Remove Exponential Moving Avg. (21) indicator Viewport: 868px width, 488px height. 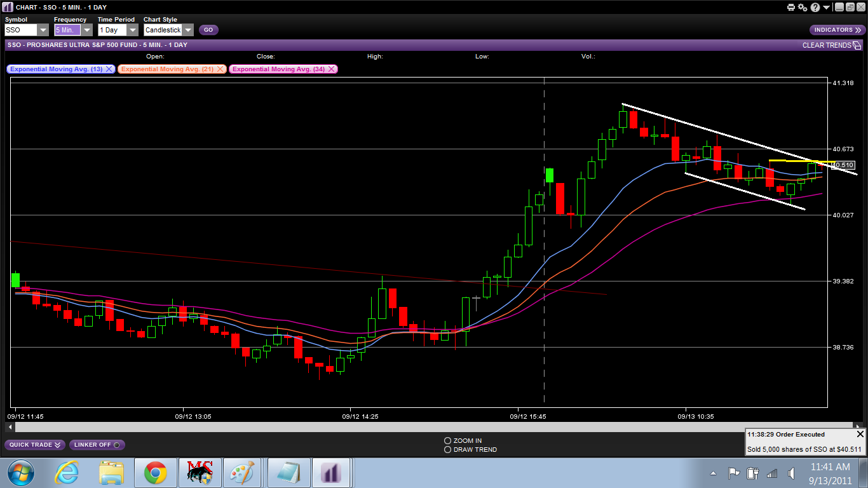point(220,69)
